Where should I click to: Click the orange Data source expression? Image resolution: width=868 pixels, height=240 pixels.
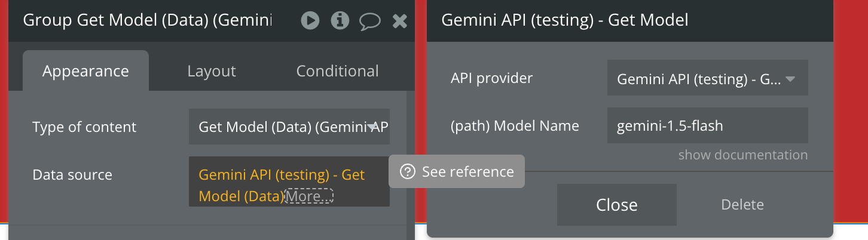281,176
